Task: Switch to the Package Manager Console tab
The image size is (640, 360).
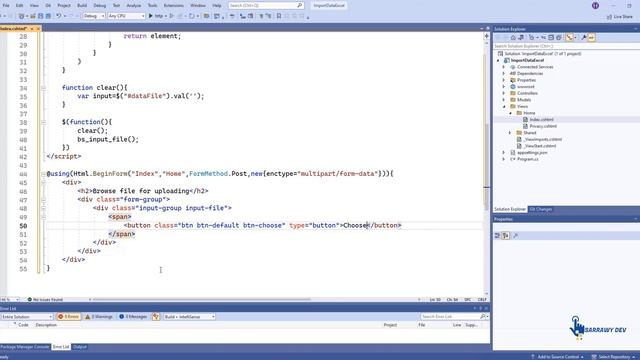Action: (25, 347)
